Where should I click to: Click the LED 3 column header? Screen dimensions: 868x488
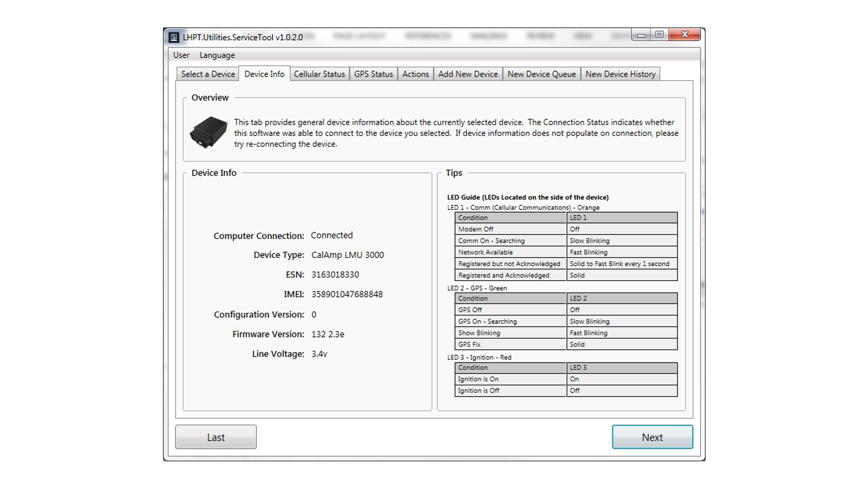pos(622,367)
